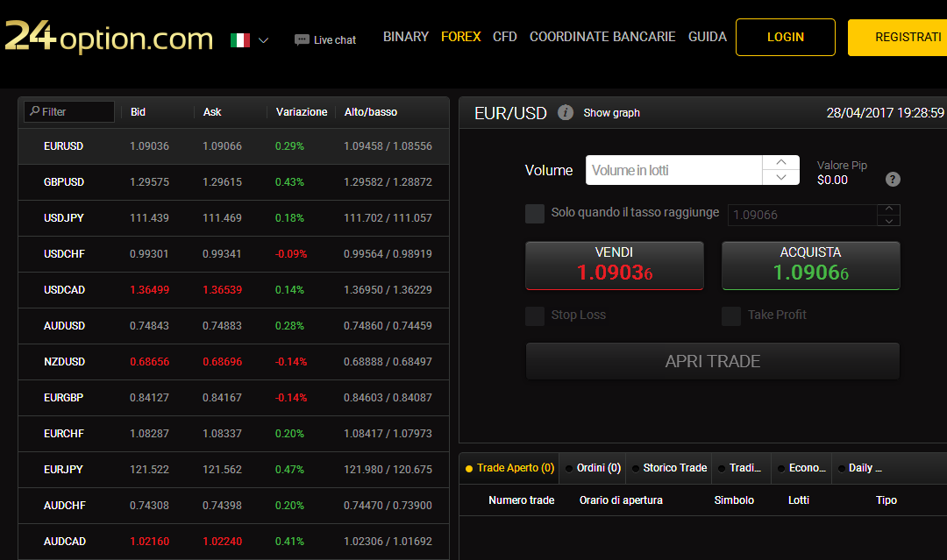Viewport: 947px width, 560px height.
Task: Click the 24option.com logo
Action: 110,37
